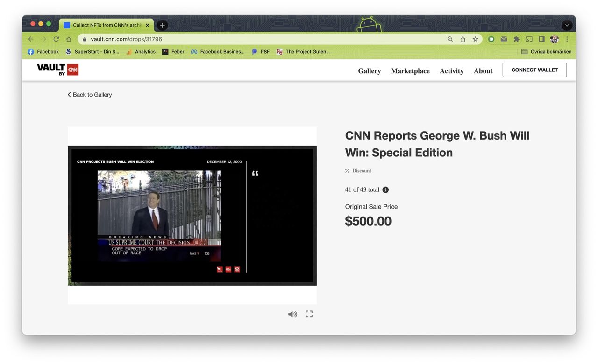This screenshot has width=598, height=364.
Task: Play the Bush election NFT video
Action: coord(192,216)
